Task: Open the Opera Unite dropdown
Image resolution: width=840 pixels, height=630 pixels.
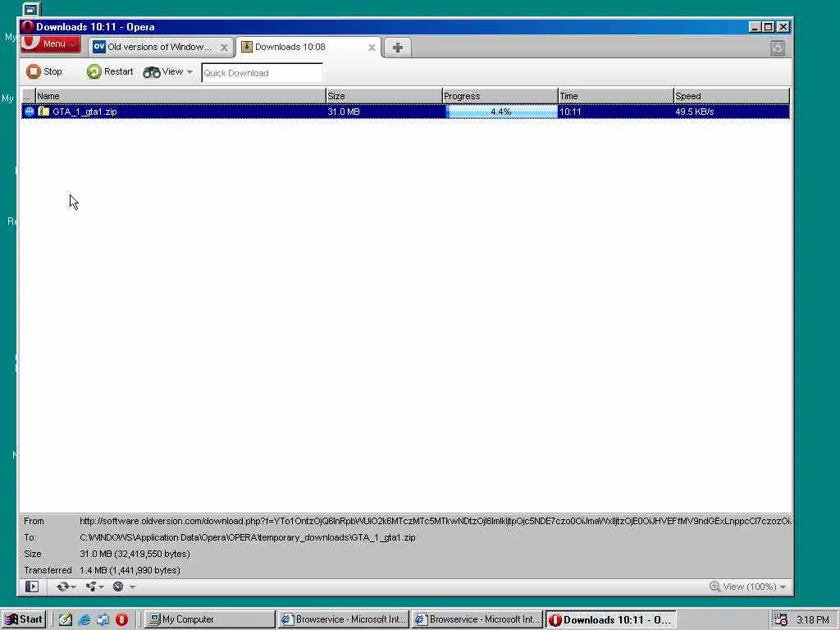Action: (x=94, y=587)
